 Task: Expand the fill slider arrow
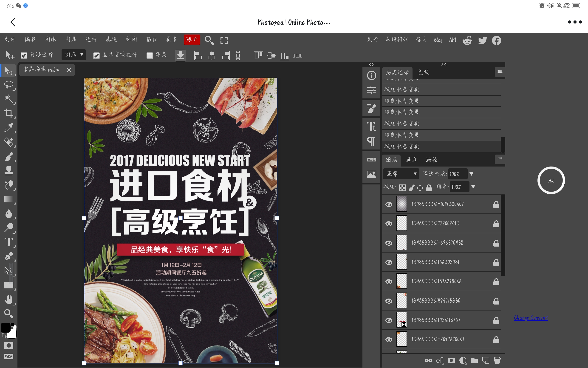tap(473, 187)
